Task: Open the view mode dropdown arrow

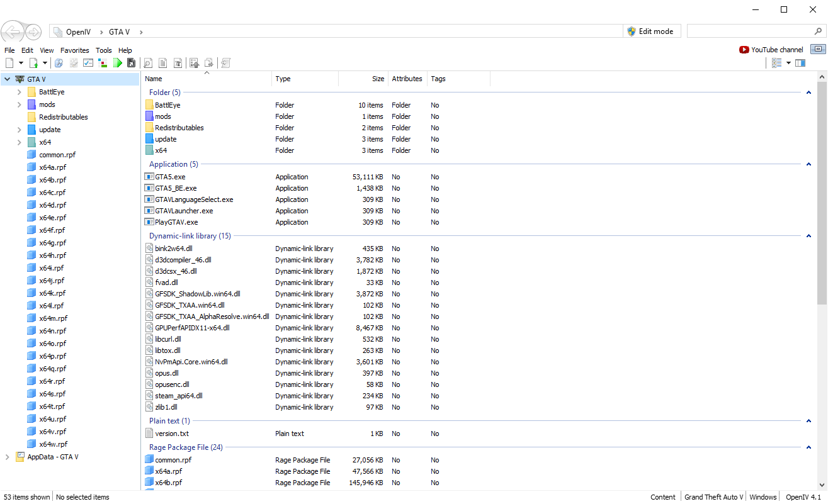Action: click(x=788, y=63)
